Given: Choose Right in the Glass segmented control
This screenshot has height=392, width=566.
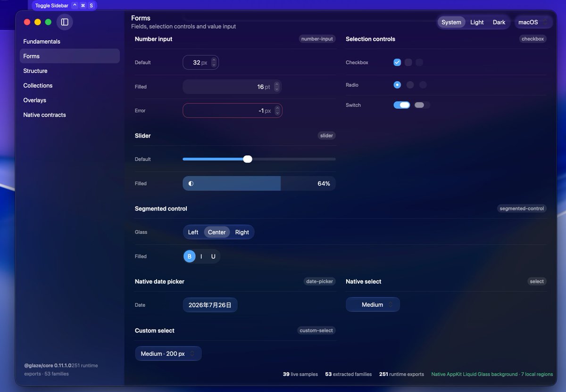Looking at the screenshot, I should pyautogui.click(x=242, y=232).
